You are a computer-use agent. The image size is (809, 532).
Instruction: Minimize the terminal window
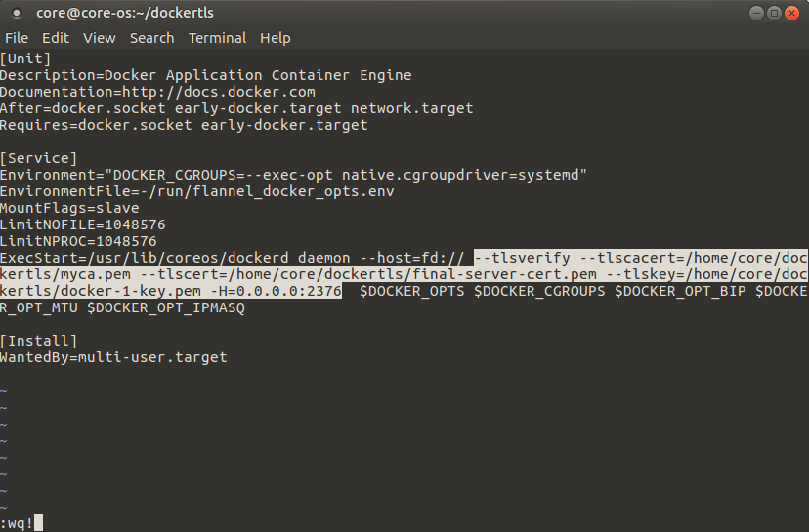(x=756, y=13)
